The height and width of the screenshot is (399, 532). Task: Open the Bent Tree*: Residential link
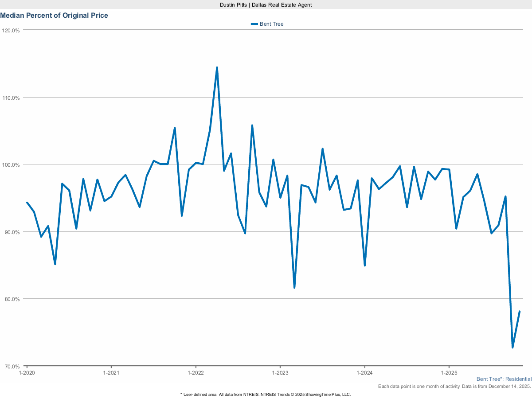(x=504, y=379)
